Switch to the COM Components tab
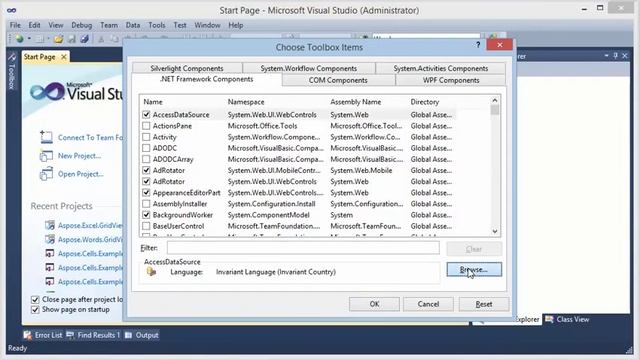Viewport: 640px width, 360px height. pos(338,80)
